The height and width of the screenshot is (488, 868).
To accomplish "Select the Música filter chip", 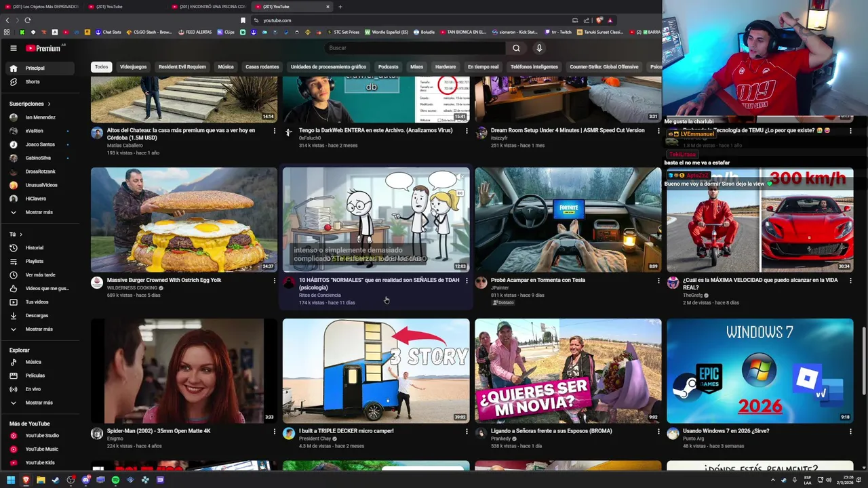I will [x=226, y=67].
